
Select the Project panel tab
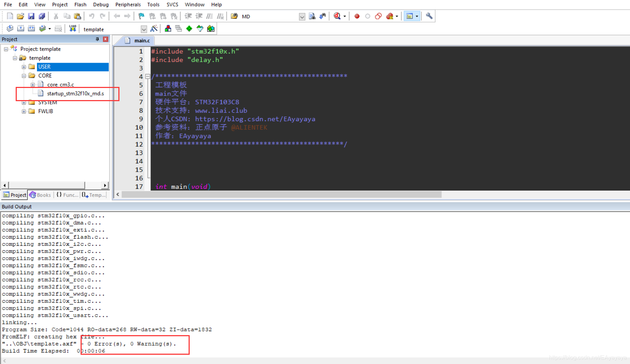tap(15, 195)
